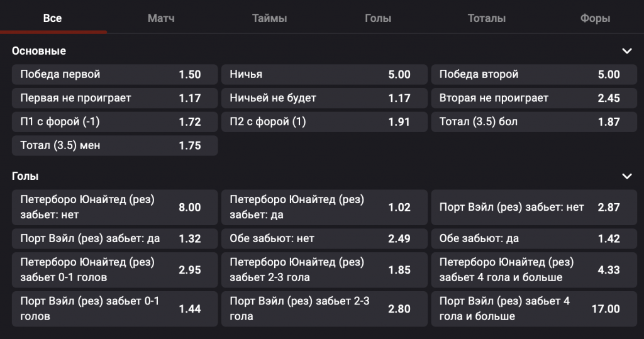The width and height of the screenshot is (644, 339).
Task: Go to the Тоталы tab
Action: click(x=486, y=18)
